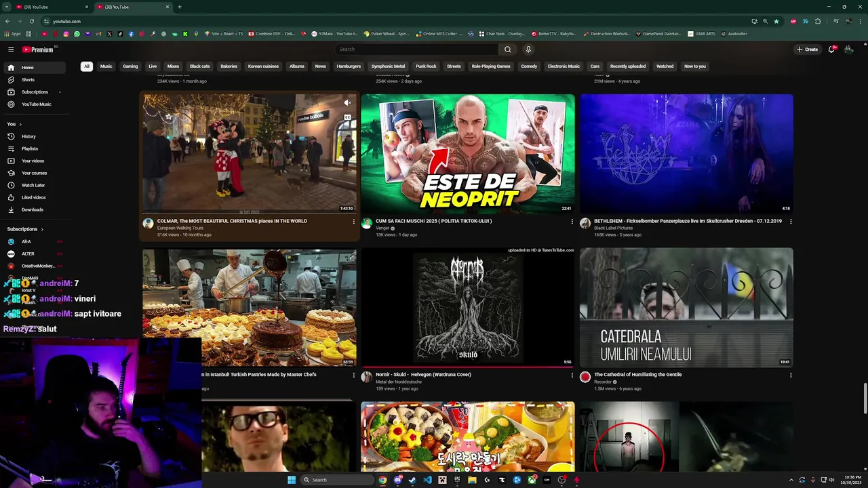Click the Windows taskbar search box
The height and width of the screenshot is (488, 868).
pos(336,480)
